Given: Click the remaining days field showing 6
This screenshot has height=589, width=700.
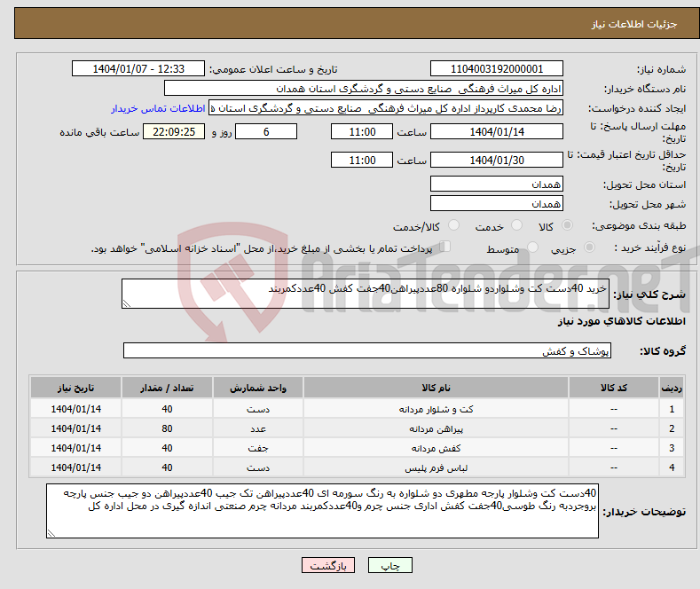Looking at the screenshot, I should [x=266, y=131].
